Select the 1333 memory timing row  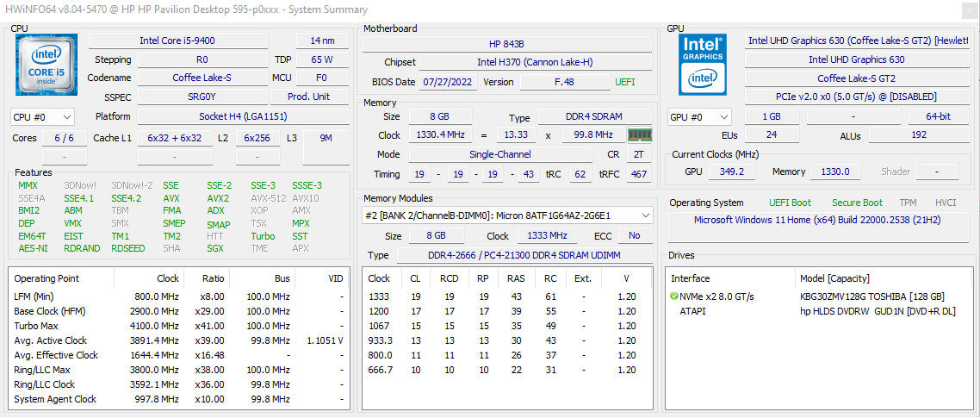coord(507,296)
